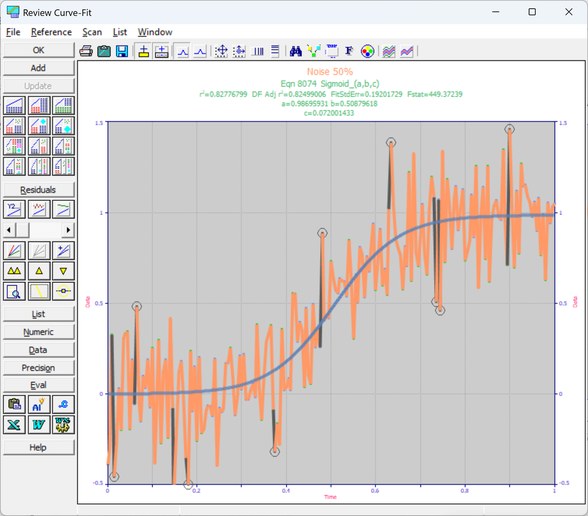The width and height of the screenshot is (588, 516).
Task: Click the binoculars icon
Action: click(x=296, y=51)
